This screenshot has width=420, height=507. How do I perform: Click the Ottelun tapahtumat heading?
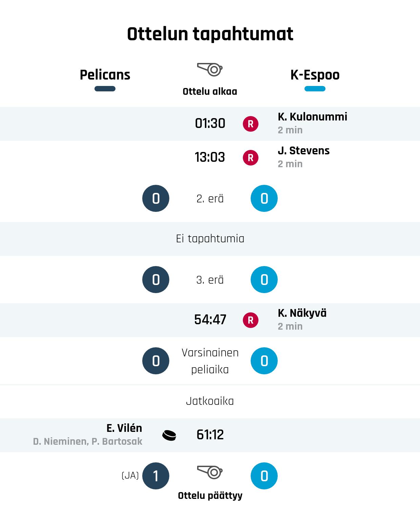[210, 34]
